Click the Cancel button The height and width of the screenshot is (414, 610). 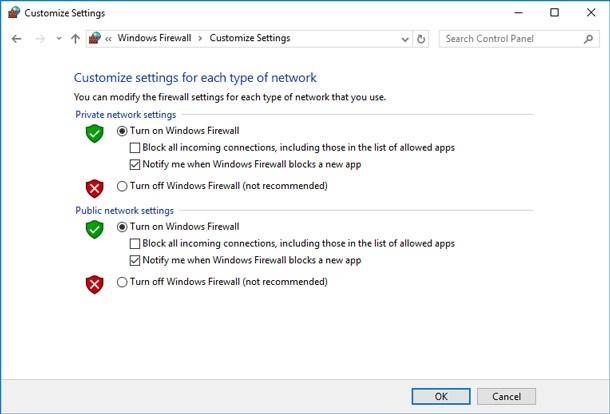506,396
